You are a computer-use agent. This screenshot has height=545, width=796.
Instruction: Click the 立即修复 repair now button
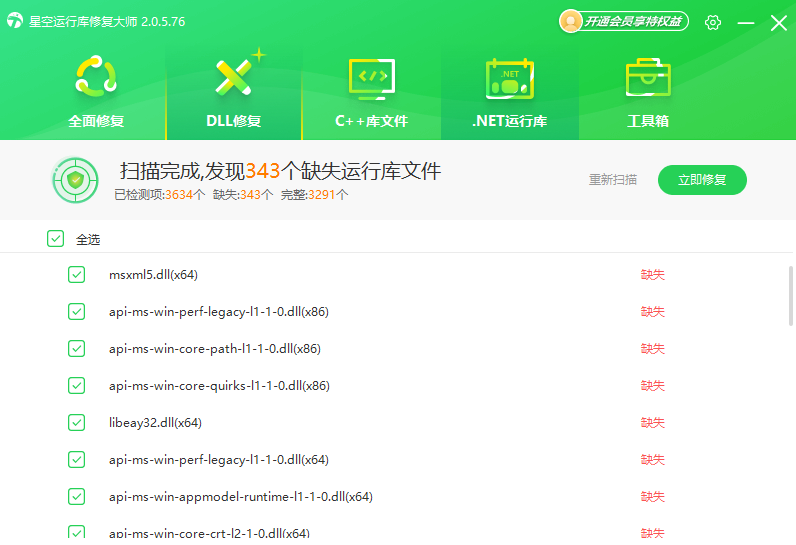[702, 180]
